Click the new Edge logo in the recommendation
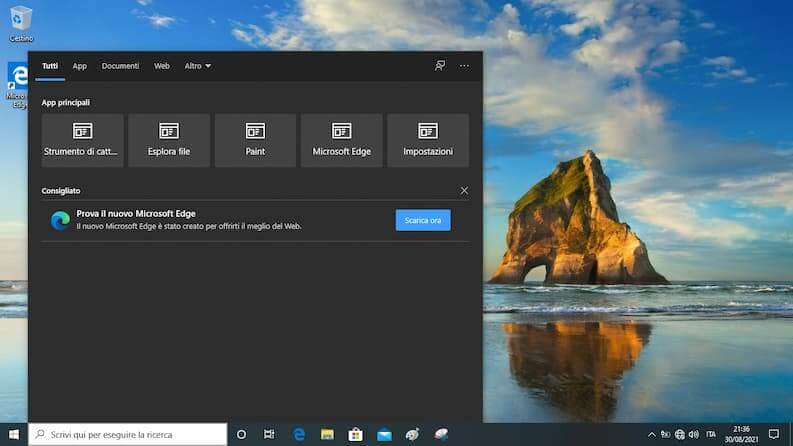 (60, 220)
